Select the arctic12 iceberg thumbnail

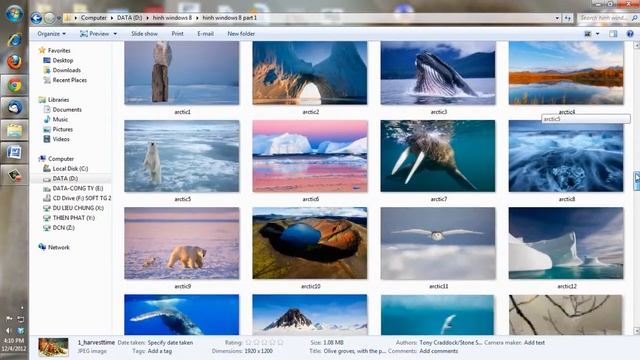pyautogui.click(x=566, y=243)
